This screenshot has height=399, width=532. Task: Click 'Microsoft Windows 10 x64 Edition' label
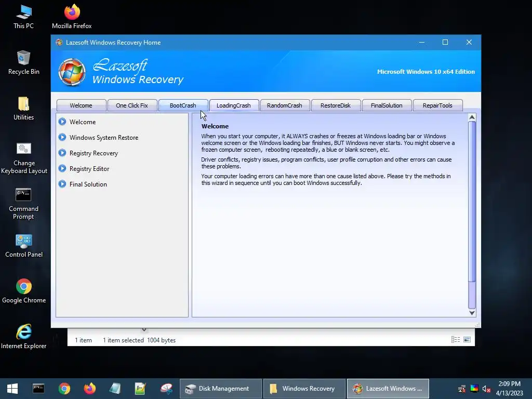pyautogui.click(x=426, y=72)
